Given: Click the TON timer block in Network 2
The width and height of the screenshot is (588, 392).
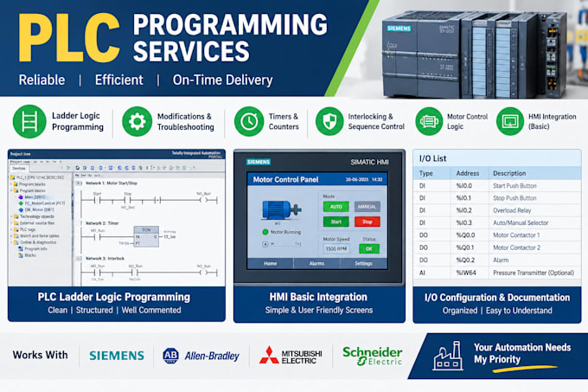Looking at the screenshot, I should [x=146, y=236].
